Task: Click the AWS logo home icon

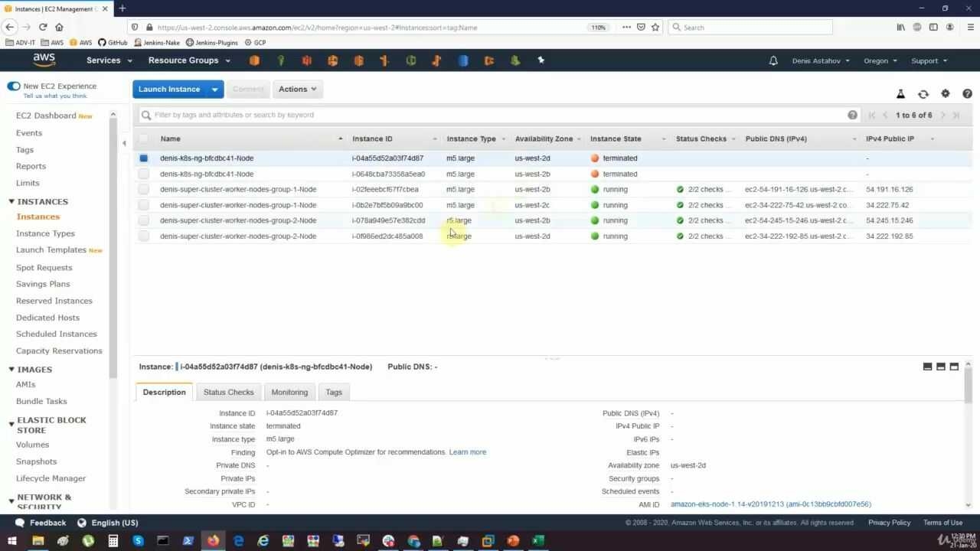Action: 44,60
